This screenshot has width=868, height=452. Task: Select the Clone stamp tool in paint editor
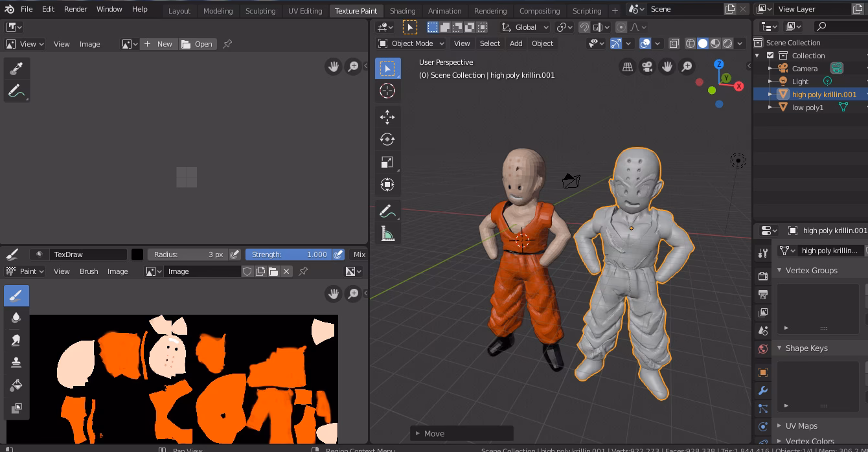(x=16, y=363)
